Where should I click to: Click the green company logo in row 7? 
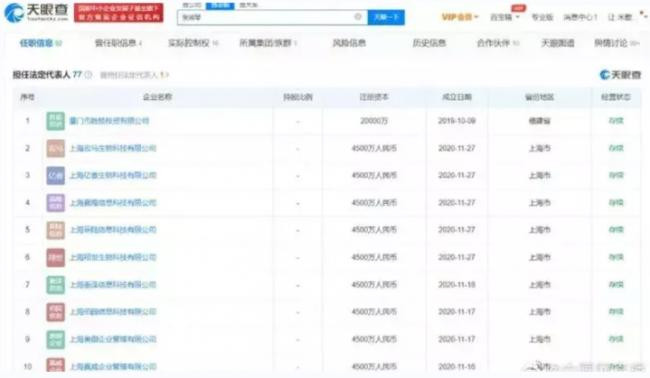(56, 285)
